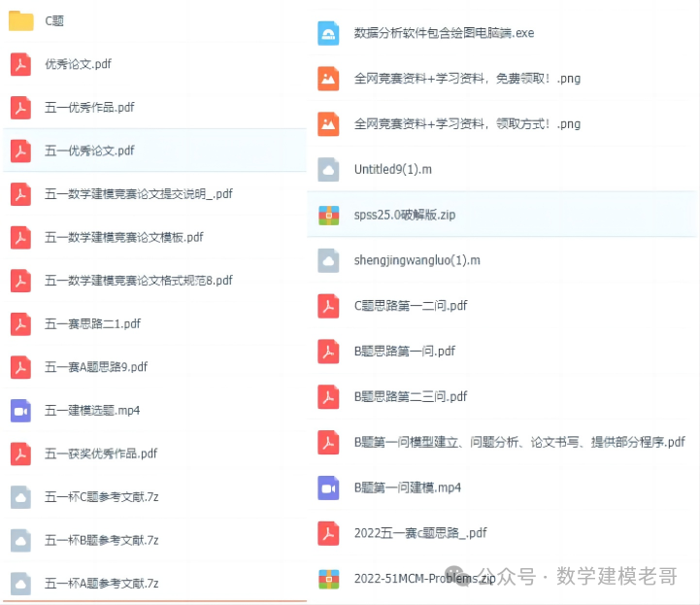Select the file name 五一杯C题参考文献.7z
This screenshot has height=605, width=700.
click(x=101, y=497)
